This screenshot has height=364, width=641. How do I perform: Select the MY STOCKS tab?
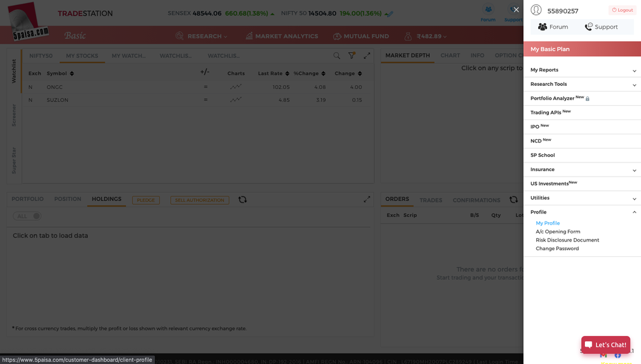click(82, 56)
